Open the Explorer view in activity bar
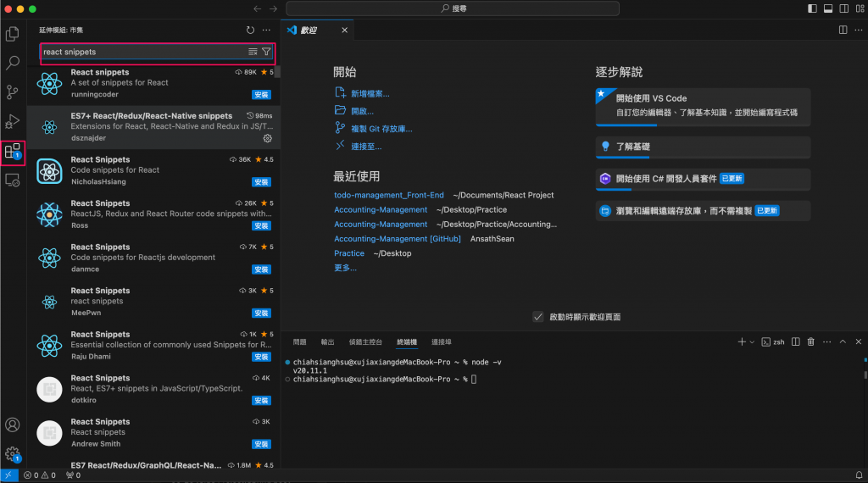This screenshot has height=483, width=868. [x=12, y=34]
